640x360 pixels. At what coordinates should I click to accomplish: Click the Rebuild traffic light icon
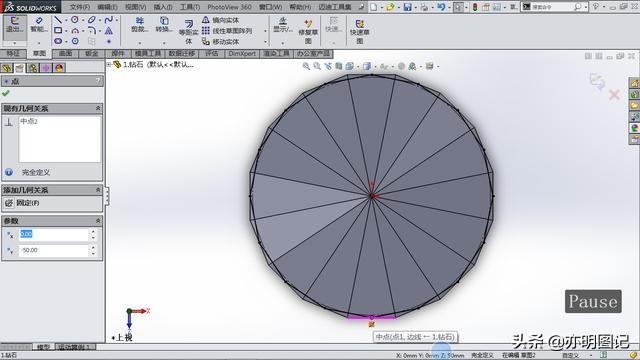click(475, 7)
